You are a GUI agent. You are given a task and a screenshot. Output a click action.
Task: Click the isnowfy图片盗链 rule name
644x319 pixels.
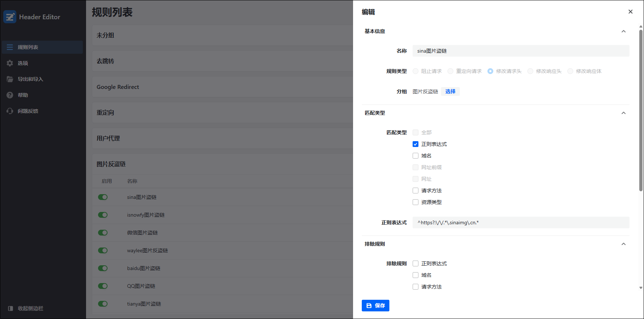point(146,215)
